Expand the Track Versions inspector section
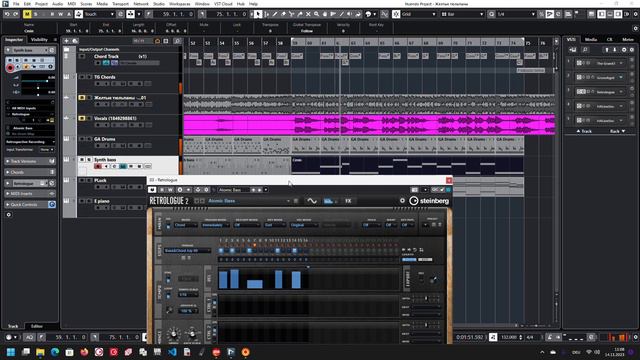Image resolution: width=640 pixels, height=360 pixels. tap(29, 162)
